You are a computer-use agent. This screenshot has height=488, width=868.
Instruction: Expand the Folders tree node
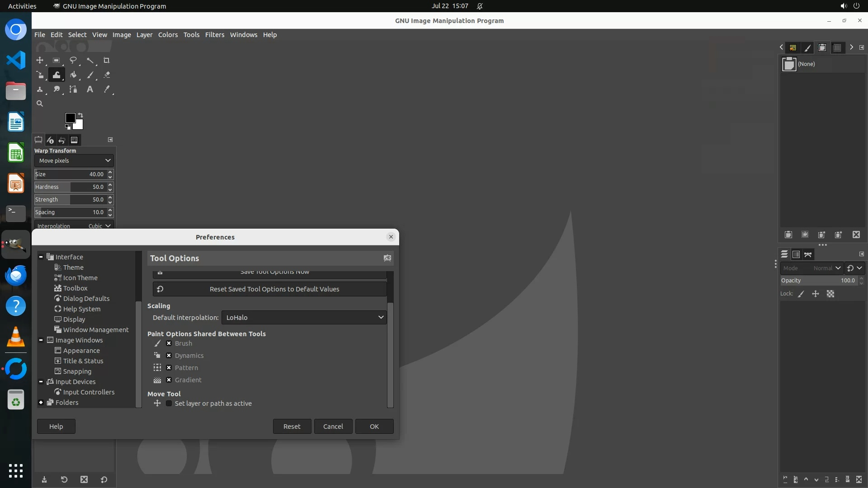[41, 403]
